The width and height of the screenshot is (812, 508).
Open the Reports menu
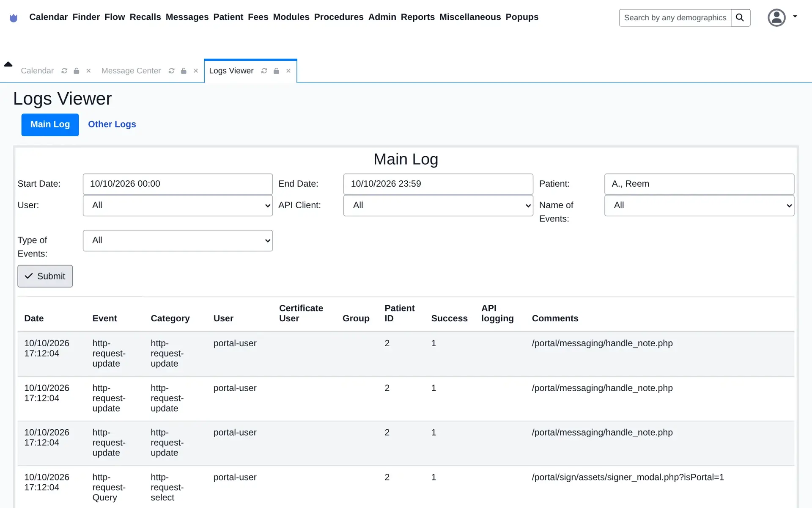click(417, 17)
